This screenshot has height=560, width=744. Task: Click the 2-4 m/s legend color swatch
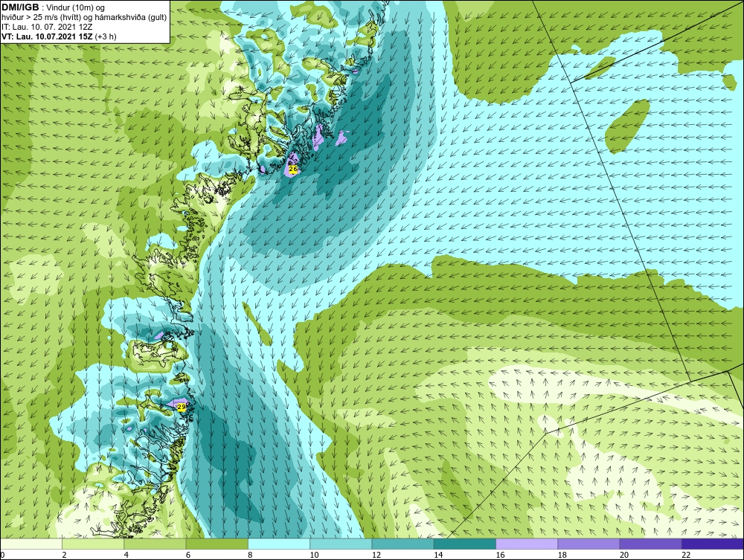93,544
